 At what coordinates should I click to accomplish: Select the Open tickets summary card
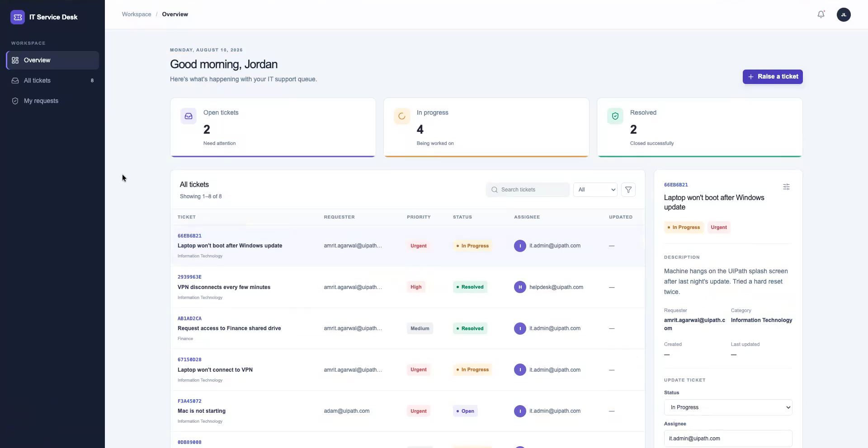[x=273, y=127]
